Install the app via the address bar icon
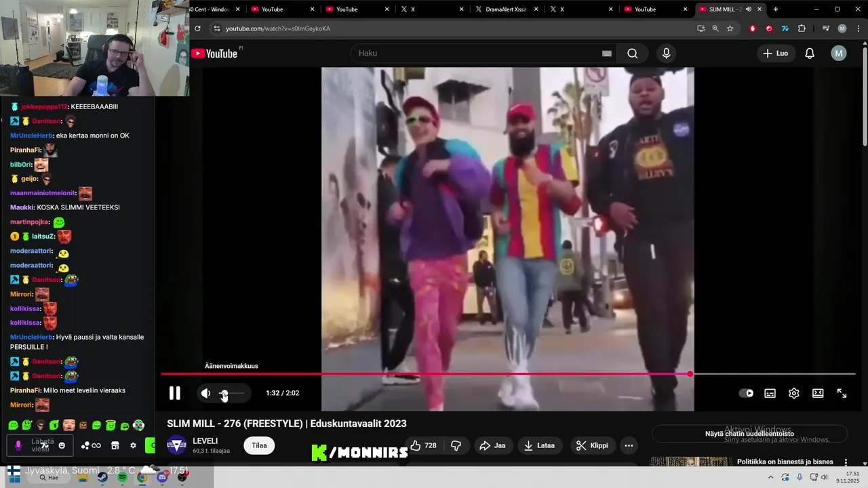This screenshot has width=868, height=488. pyautogui.click(x=701, y=28)
